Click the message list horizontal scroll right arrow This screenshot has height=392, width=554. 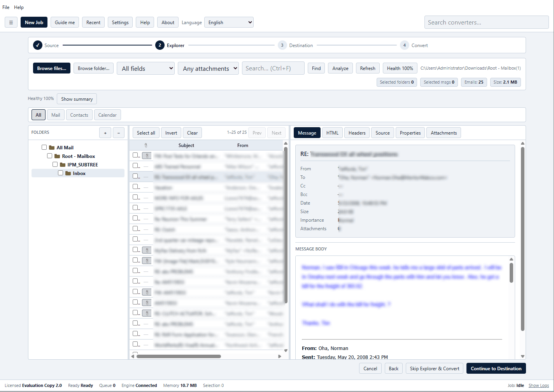[x=280, y=356]
